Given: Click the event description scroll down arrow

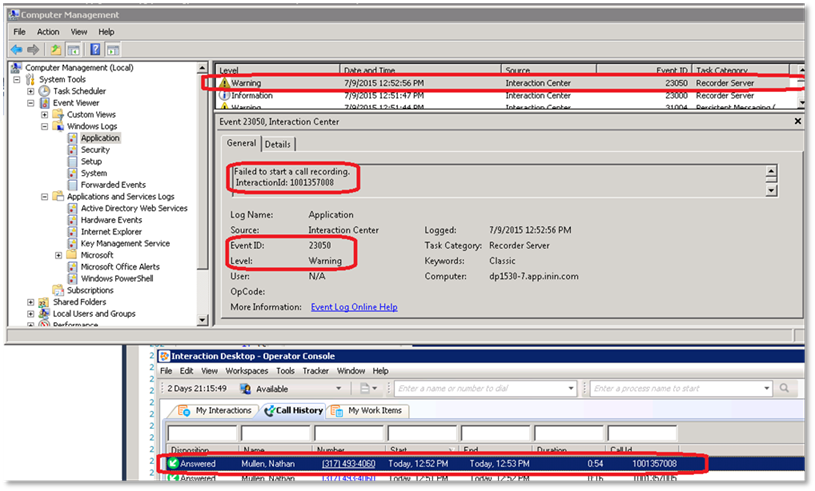Looking at the screenshot, I should (x=771, y=190).
